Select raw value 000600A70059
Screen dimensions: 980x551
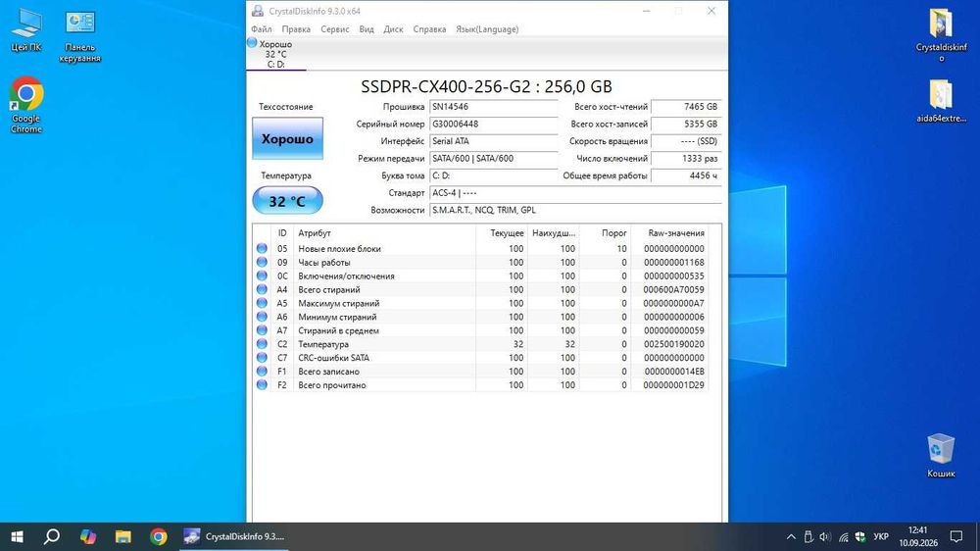point(673,289)
